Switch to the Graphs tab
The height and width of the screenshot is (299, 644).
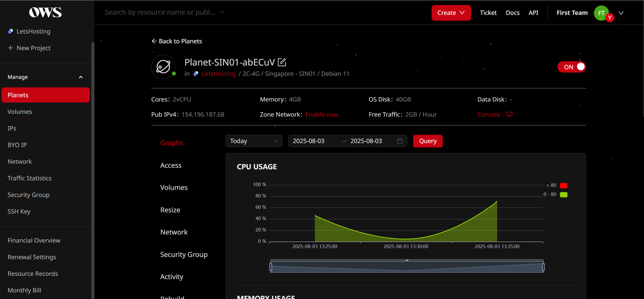(x=172, y=143)
